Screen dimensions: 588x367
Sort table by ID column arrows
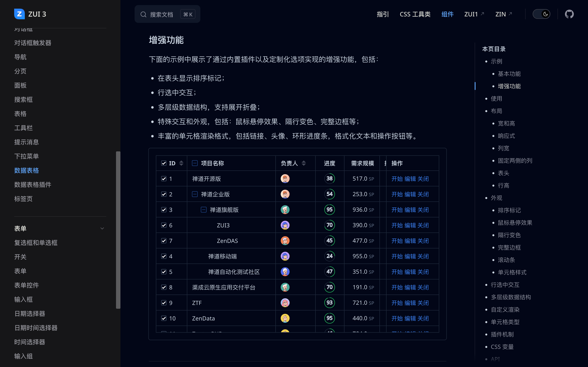[181, 163]
